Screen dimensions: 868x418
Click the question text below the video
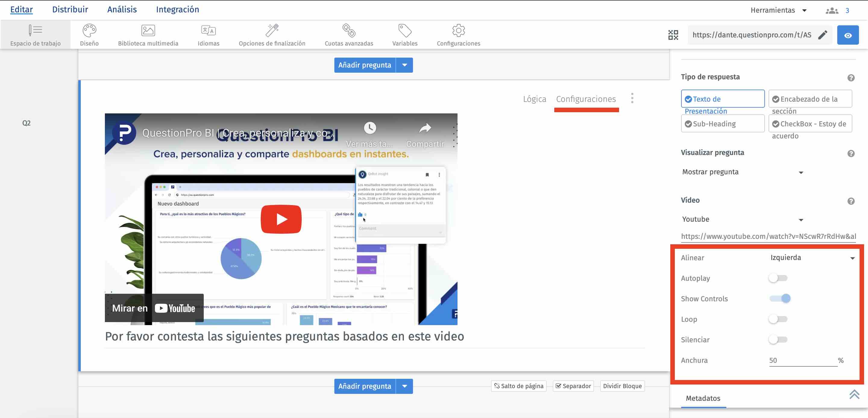point(285,337)
